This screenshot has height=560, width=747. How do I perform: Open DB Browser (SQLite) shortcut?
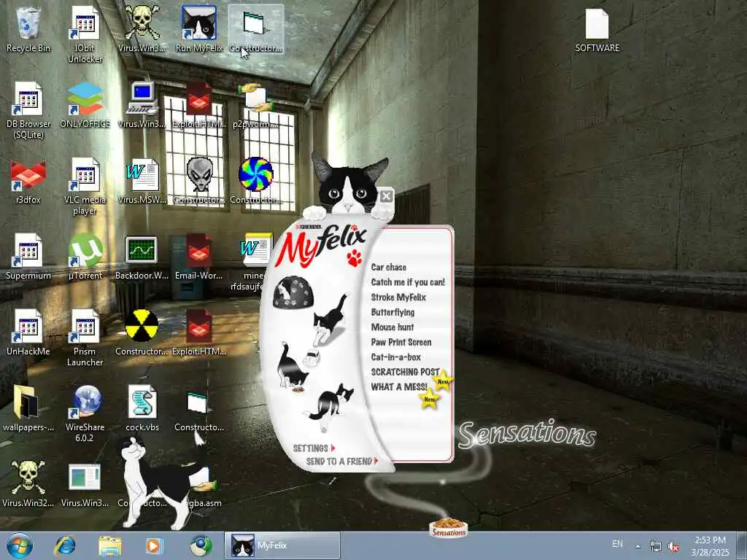pyautogui.click(x=28, y=111)
